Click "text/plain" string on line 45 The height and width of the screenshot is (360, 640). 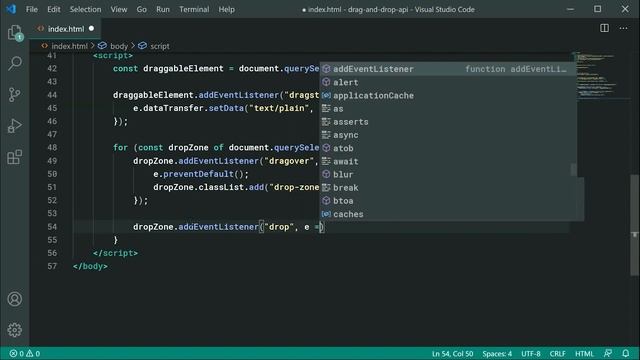click(x=279, y=108)
